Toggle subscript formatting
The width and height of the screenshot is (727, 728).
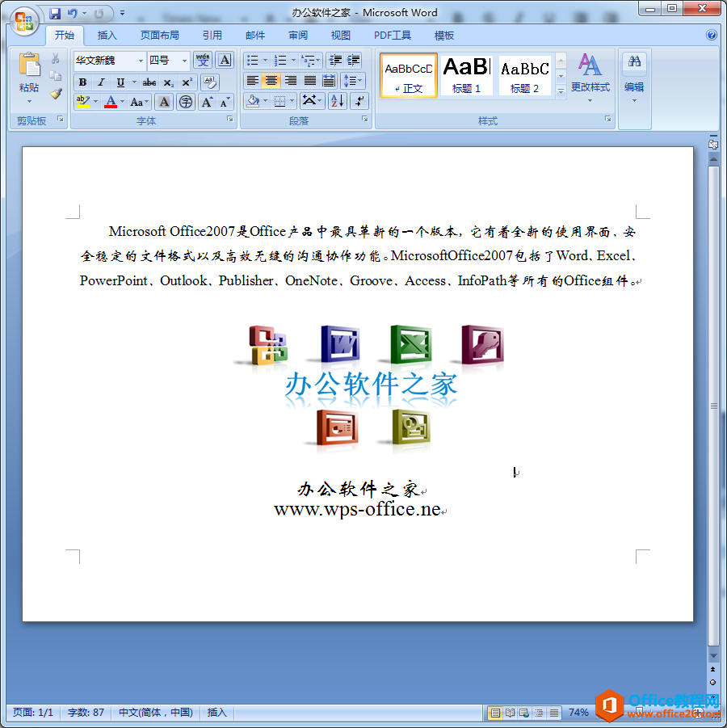click(x=169, y=82)
